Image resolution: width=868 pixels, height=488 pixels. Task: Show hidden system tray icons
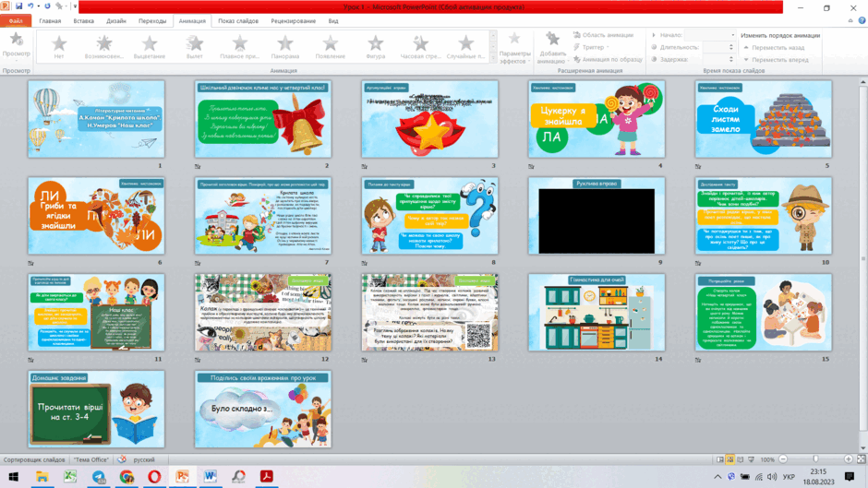tap(717, 476)
